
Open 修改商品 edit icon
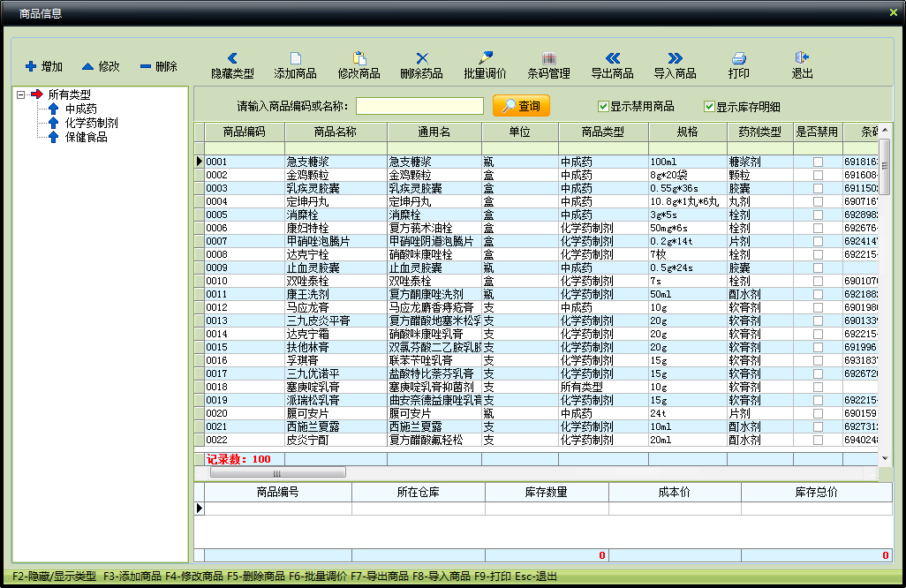[359, 58]
